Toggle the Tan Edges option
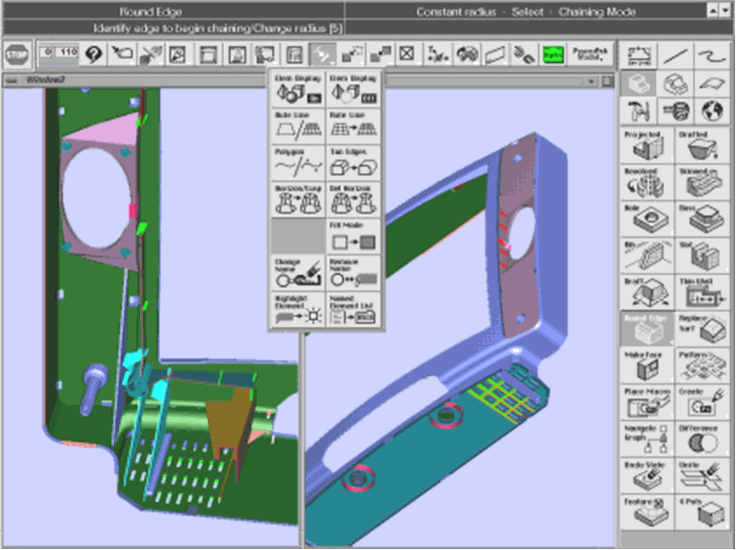 353,163
